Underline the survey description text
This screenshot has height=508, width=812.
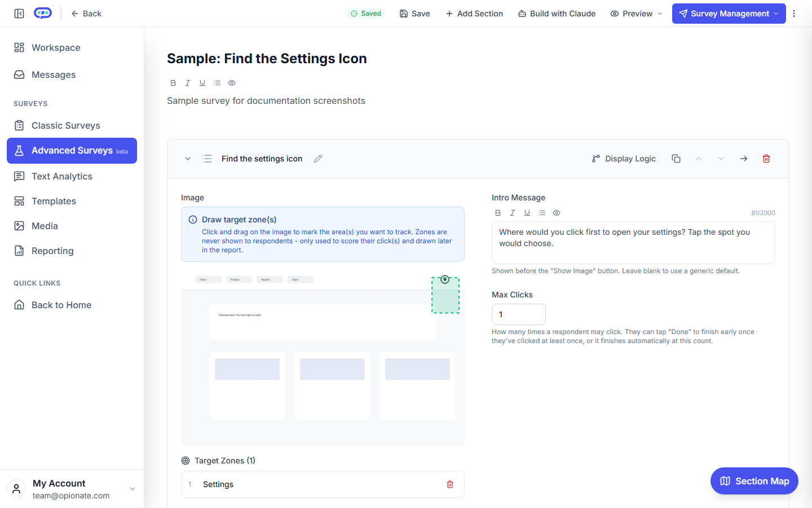pyautogui.click(x=202, y=83)
